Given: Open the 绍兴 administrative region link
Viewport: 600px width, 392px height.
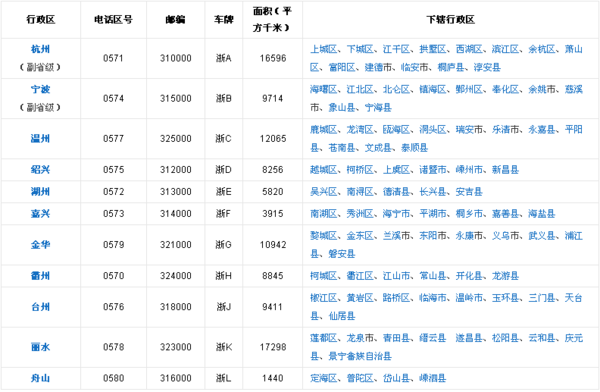Looking at the screenshot, I should [41, 170].
